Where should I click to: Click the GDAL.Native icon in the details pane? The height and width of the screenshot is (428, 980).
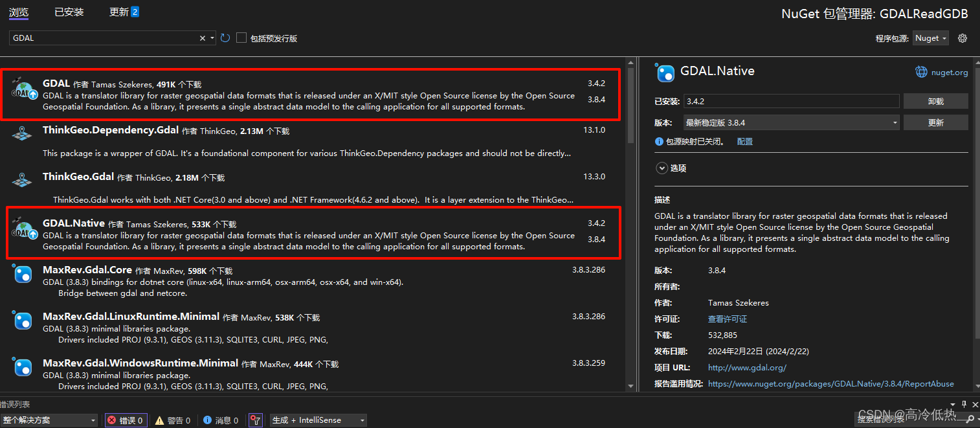(x=665, y=73)
